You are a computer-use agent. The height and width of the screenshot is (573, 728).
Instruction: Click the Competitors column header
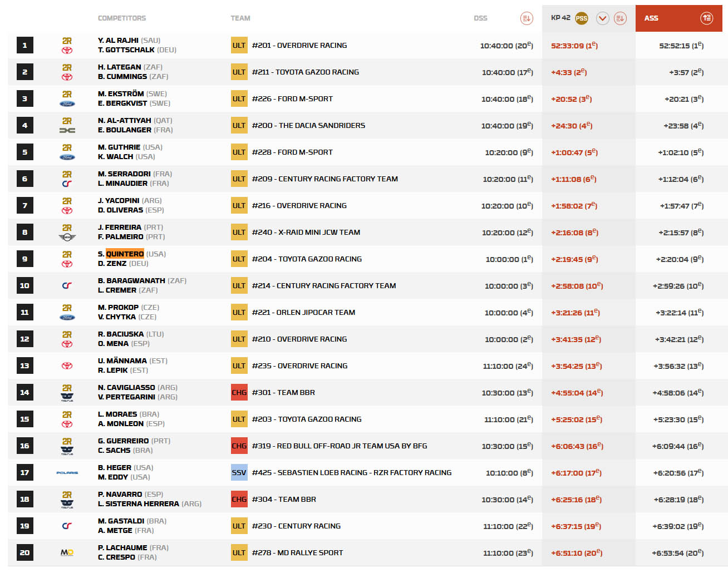point(122,18)
